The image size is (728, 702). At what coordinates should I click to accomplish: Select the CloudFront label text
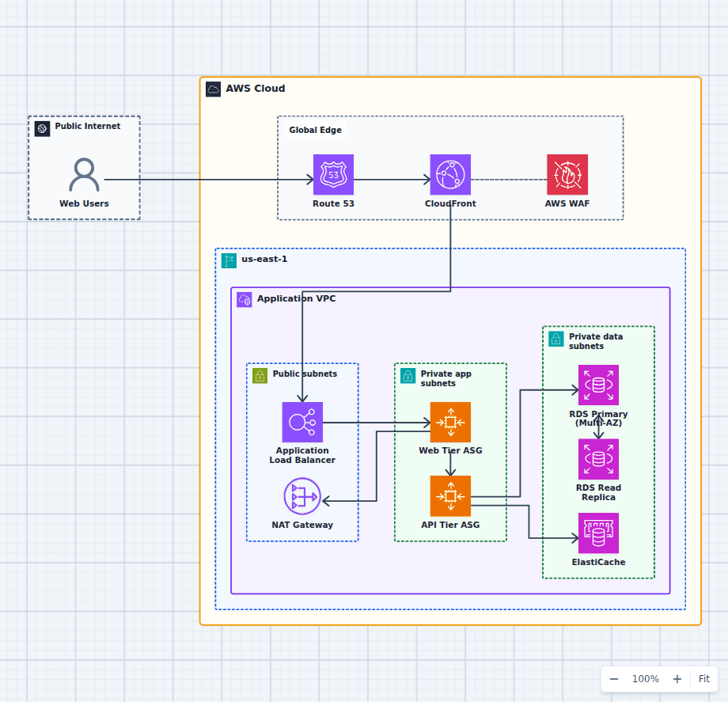click(x=450, y=203)
